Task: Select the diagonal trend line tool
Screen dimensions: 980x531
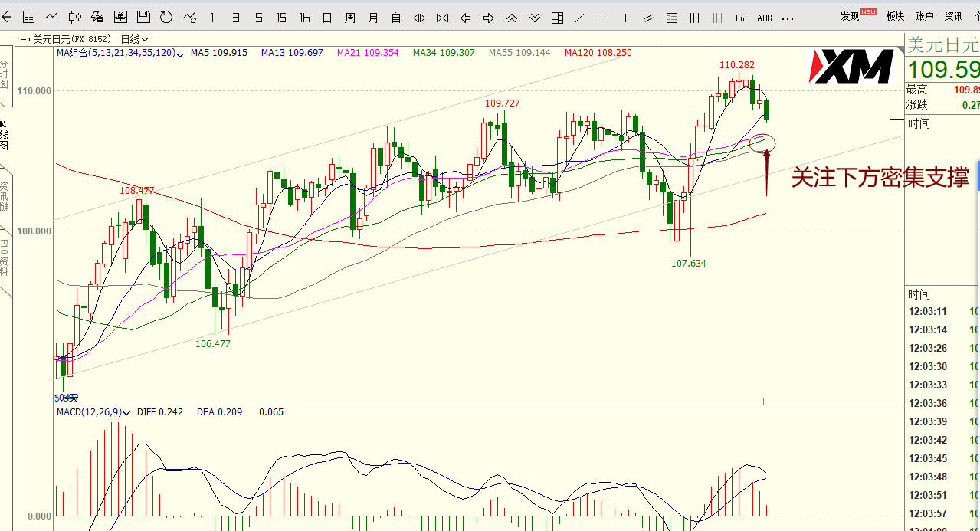Action: pyautogui.click(x=580, y=17)
